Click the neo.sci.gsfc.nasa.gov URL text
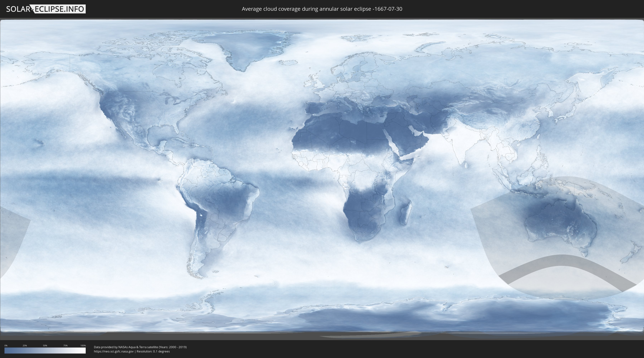Viewport: 644px width, 358px height. pyautogui.click(x=114, y=352)
